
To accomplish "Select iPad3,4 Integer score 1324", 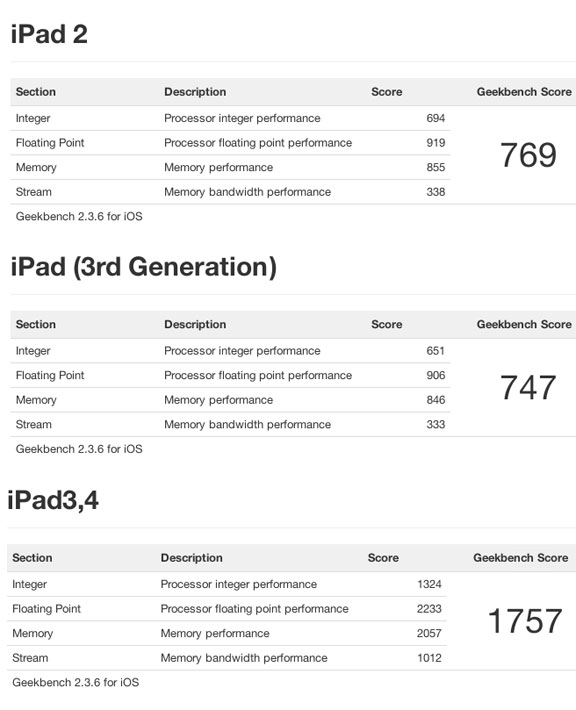I will pyautogui.click(x=429, y=584).
